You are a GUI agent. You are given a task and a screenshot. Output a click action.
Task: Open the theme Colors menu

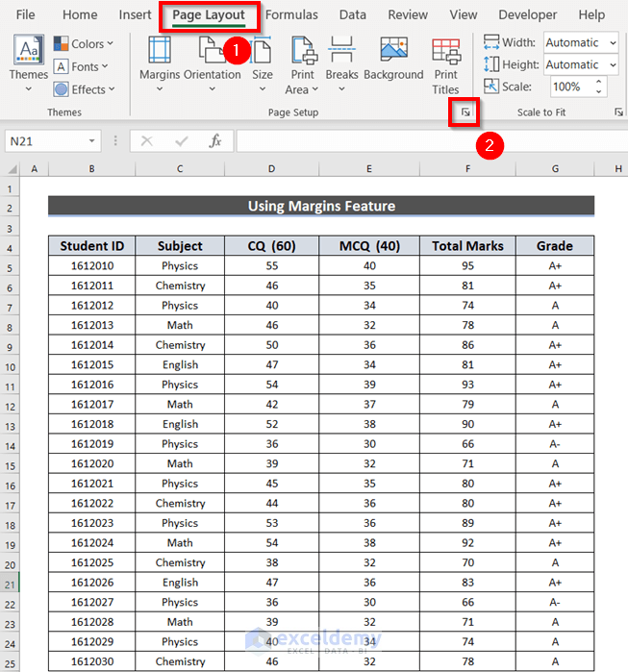pos(84,43)
